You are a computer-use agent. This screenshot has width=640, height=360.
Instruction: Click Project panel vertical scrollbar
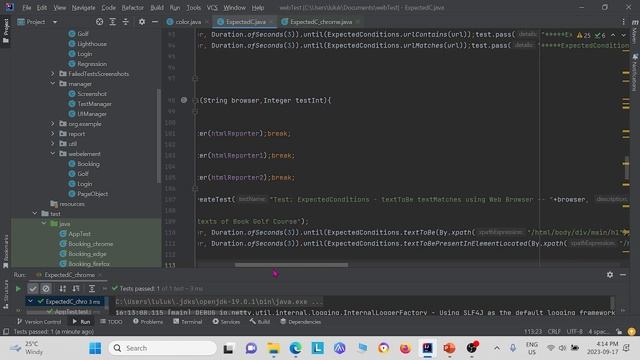158,136
